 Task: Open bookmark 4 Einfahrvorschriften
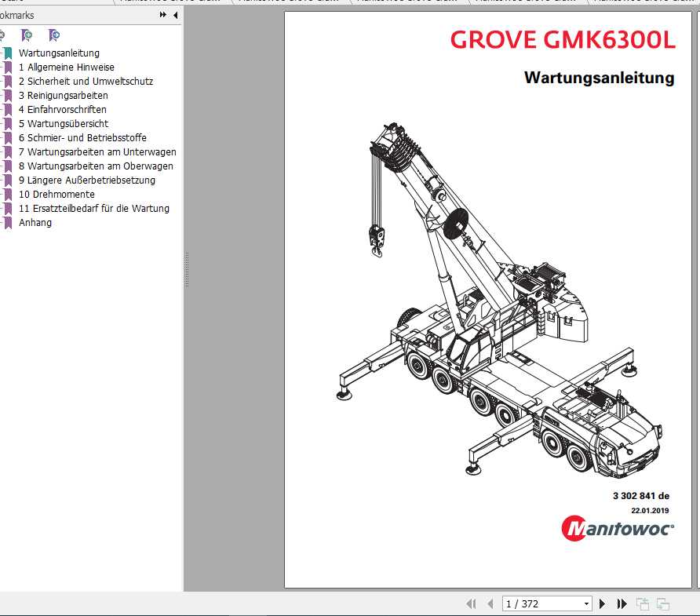pyautogui.click(x=63, y=109)
